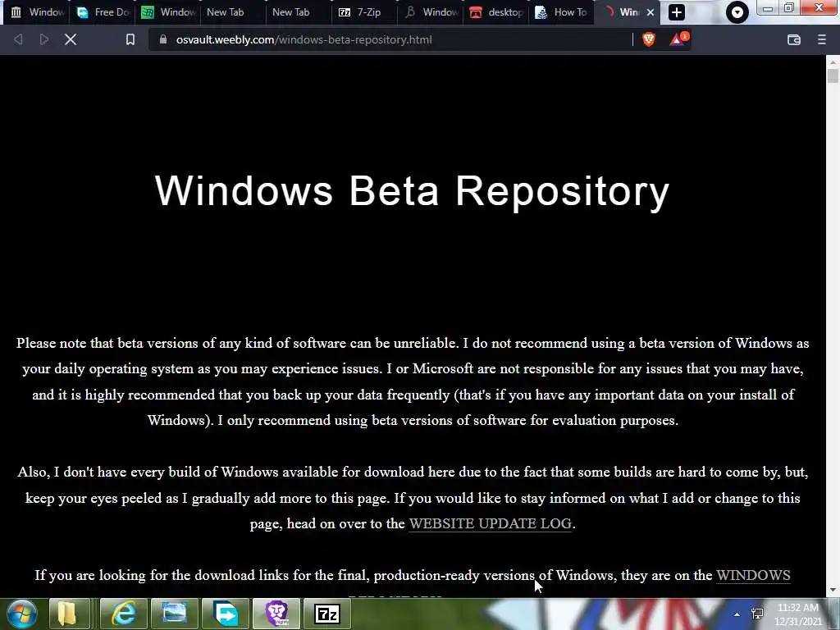Open the network tray icon
This screenshot has width=840, height=630.
coord(757,614)
